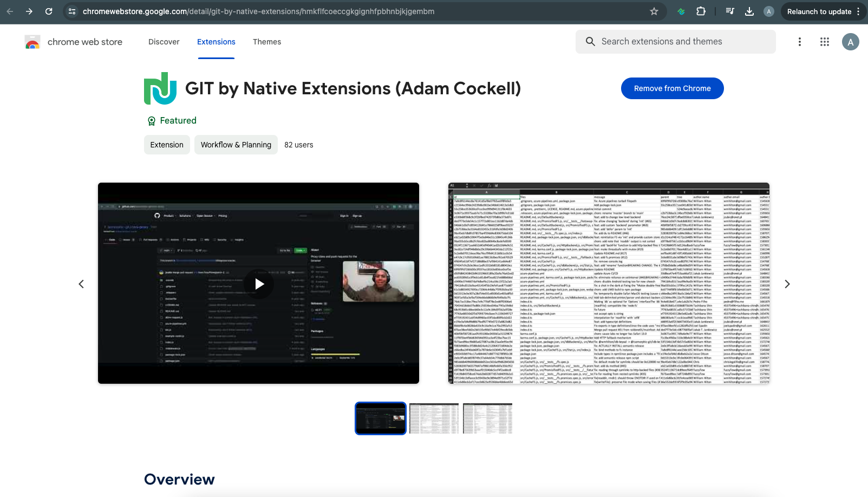The image size is (868, 497).
Task: Click the search magnifier in the store search bar
Action: point(590,41)
